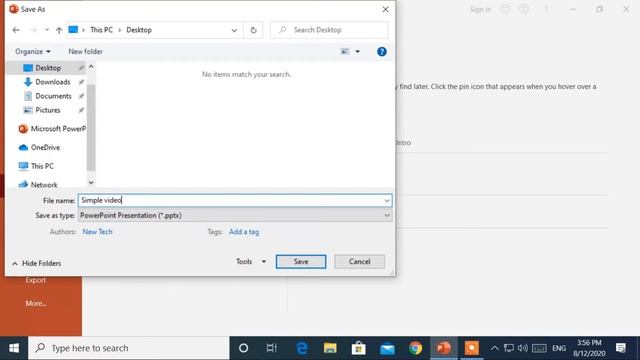Viewport: 640px width, 360px height.
Task: Click navigation pane scroll down arrow
Action: [x=91, y=182]
